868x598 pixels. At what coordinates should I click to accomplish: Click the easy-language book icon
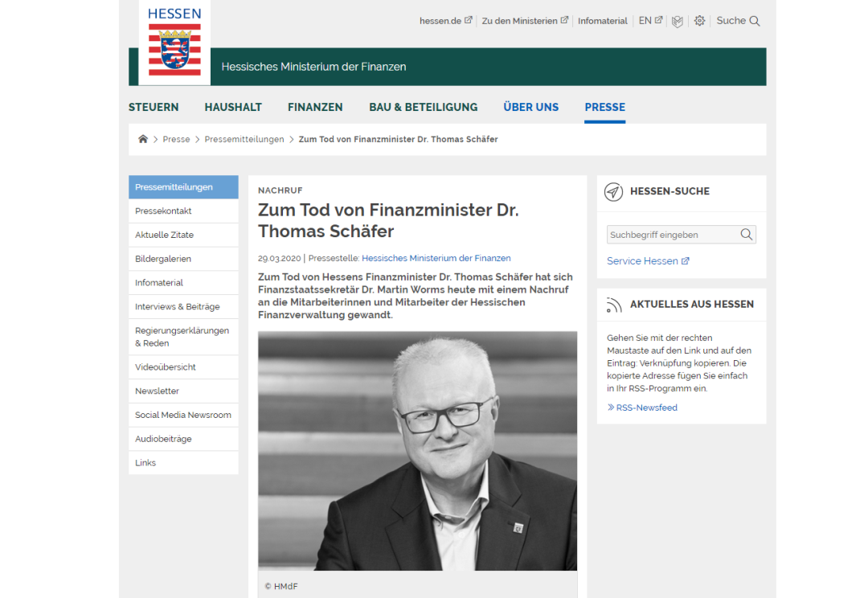click(x=677, y=21)
